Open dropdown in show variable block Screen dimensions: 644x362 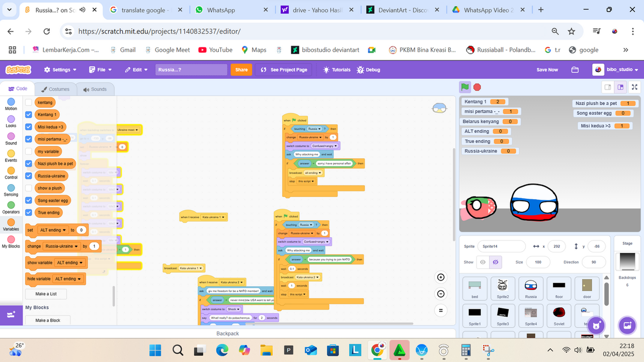click(x=69, y=262)
